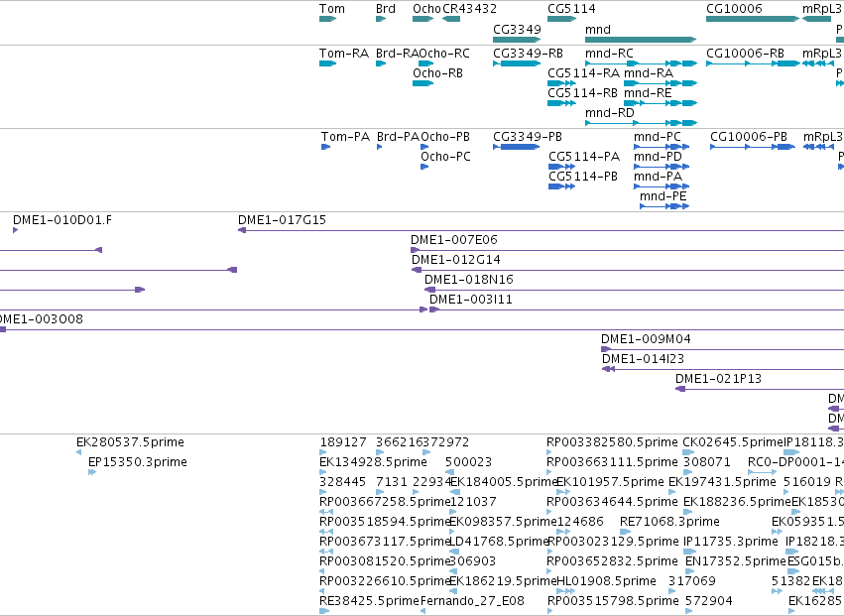The image size is (844, 616).
Task: Select the mnd-RD transcript glyph
Action: [641, 123]
